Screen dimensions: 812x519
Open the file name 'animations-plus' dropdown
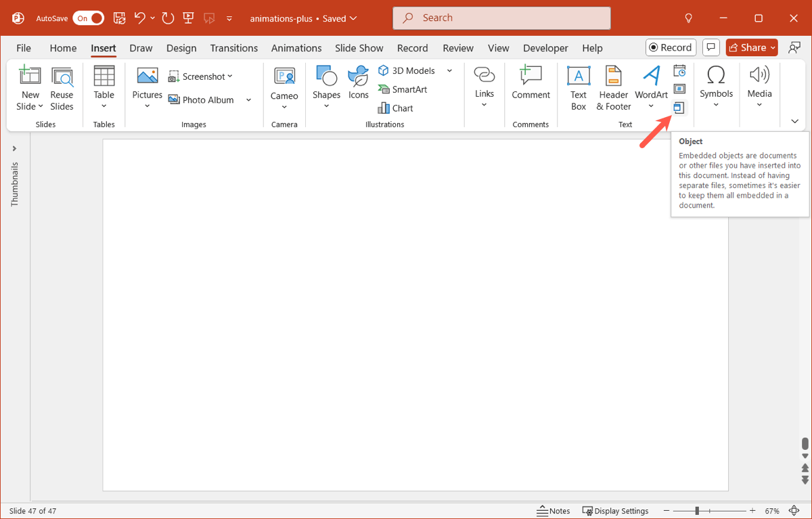pyautogui.click(x=303, y=18)
